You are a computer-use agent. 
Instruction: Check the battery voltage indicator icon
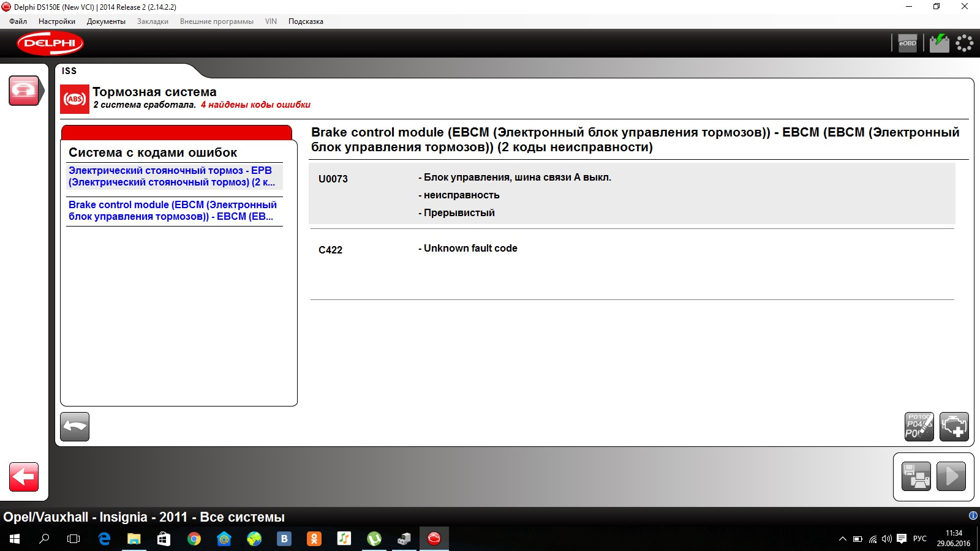(939, 43)
